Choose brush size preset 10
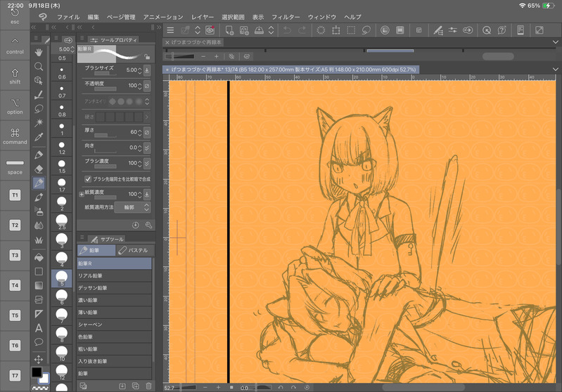The width and height of the screenshot is (562, 392). pos(62,353)
